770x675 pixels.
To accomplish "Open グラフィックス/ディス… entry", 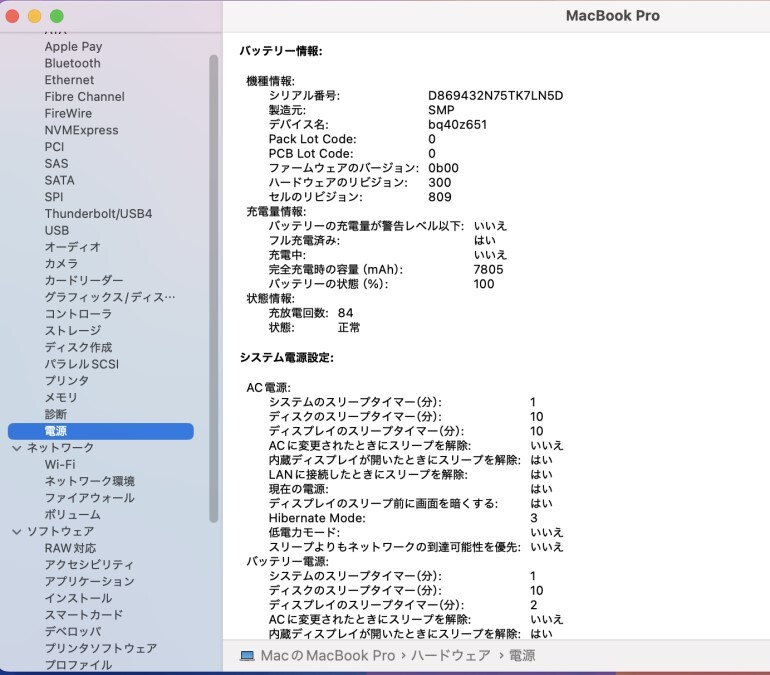I will pos(110,297).
